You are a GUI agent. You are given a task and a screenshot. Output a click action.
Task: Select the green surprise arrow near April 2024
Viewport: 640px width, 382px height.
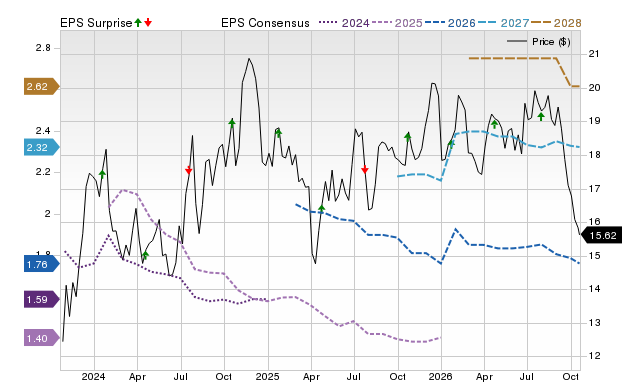[145, 256]
